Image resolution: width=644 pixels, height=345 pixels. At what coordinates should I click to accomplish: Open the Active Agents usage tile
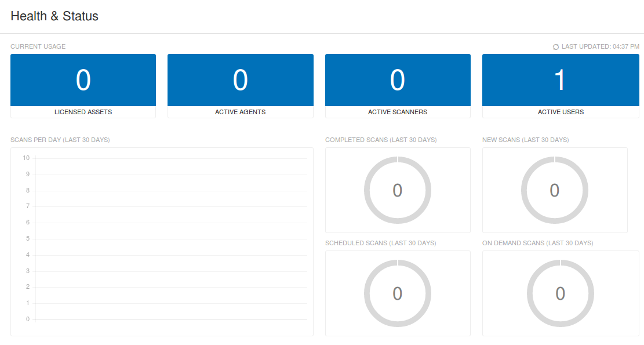[x=240, y=86]
